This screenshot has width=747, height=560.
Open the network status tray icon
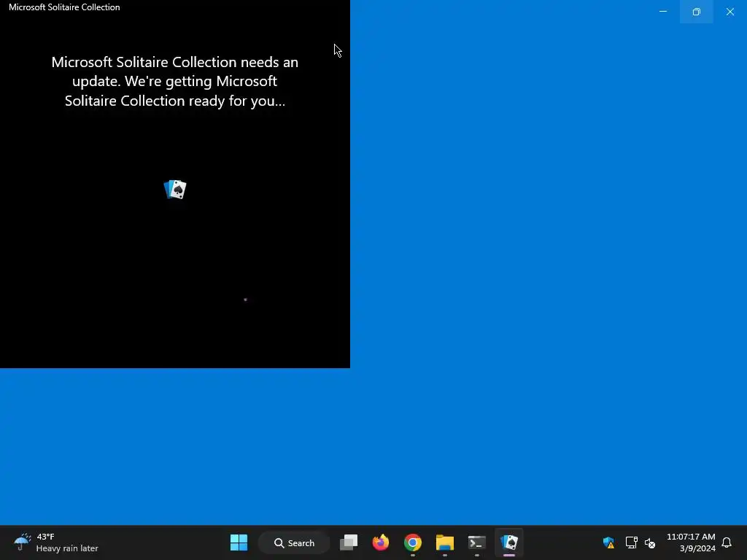(x=631, y=542)
